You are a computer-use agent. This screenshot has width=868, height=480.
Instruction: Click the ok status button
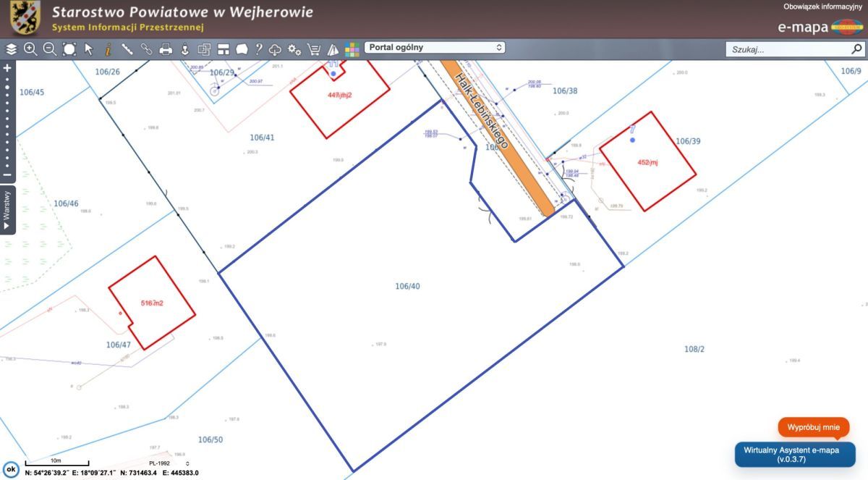[x=11, y=468]
